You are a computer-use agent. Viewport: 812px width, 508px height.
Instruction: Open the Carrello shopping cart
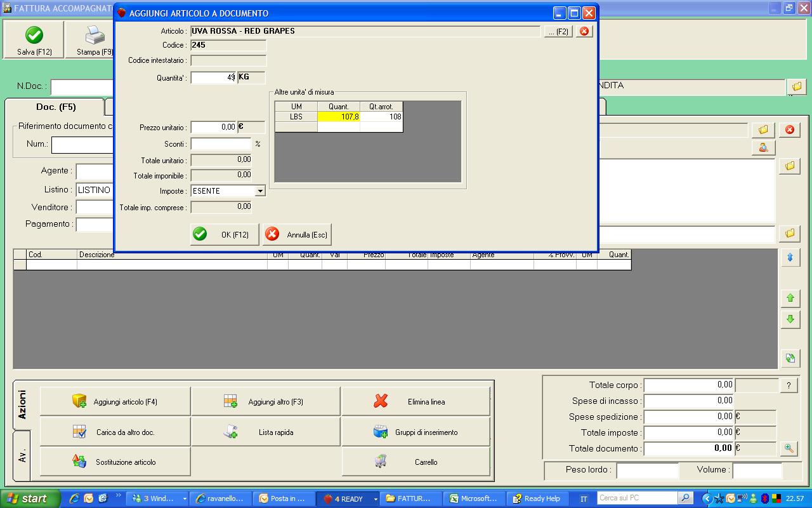pyautogui.click(x=416, y=462)
